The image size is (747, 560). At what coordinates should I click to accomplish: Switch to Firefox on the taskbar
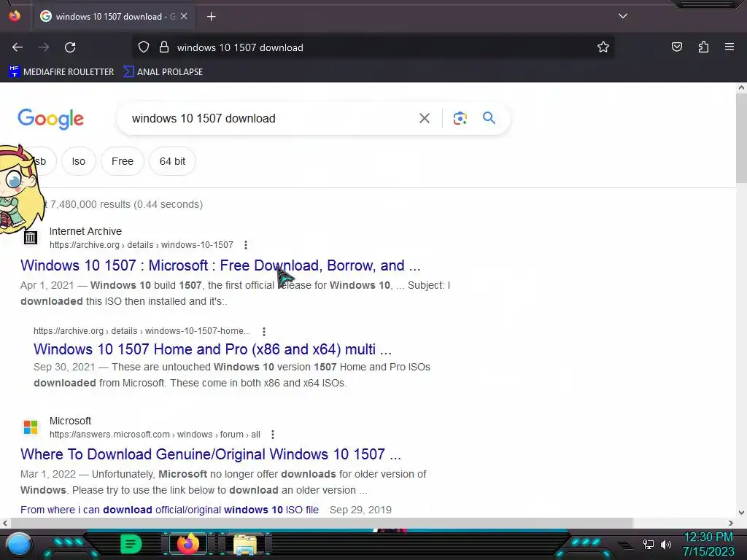187,544
